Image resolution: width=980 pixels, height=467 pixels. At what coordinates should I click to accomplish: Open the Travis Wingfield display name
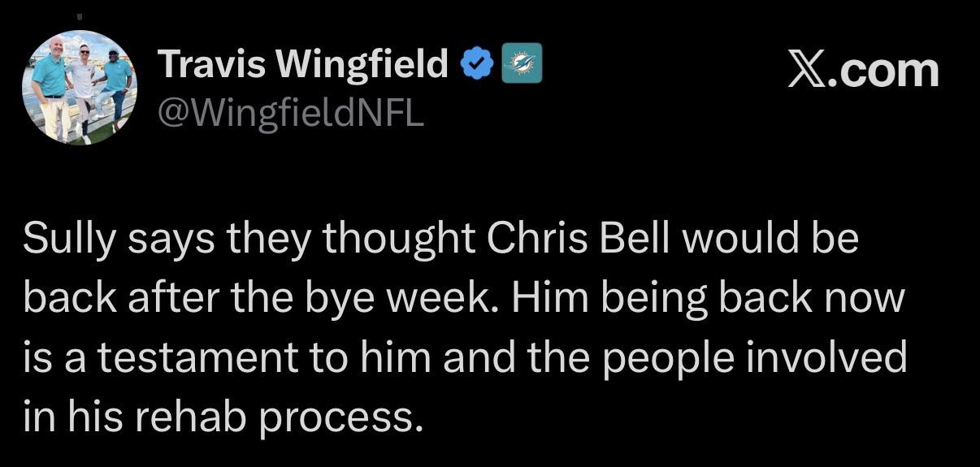[x=302, y=64]
